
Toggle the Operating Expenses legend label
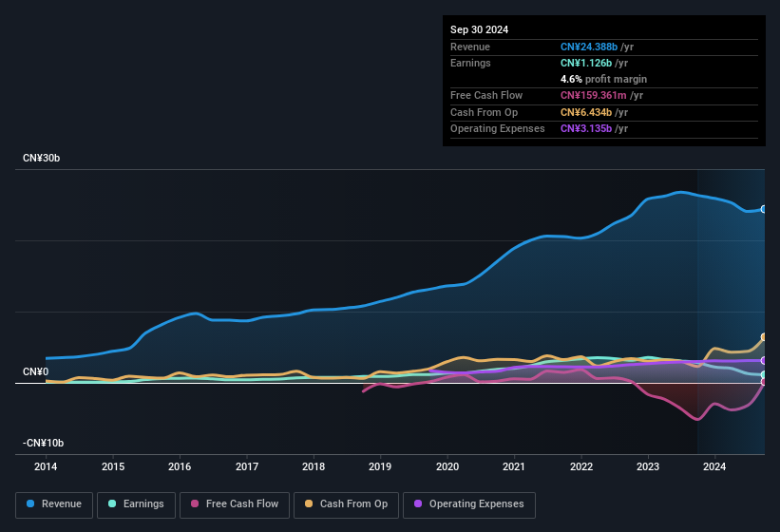click(475, 503)
